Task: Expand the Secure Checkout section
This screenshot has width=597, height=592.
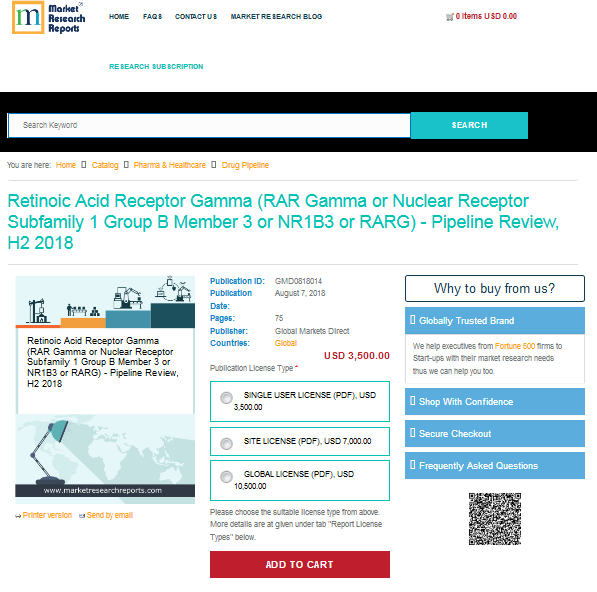Action: pyautogui.click(x=495, y=434)
